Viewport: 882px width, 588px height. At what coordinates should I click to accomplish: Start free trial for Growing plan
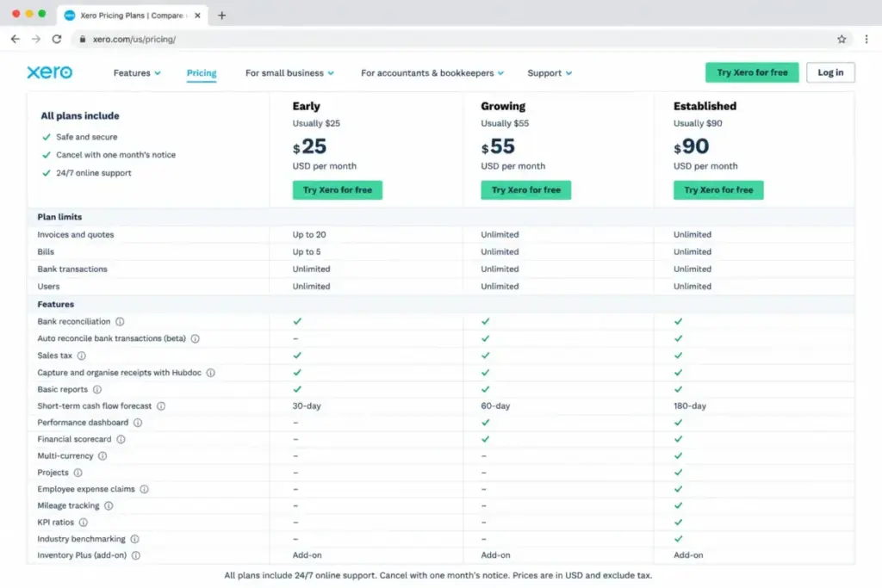pos(526,190)
